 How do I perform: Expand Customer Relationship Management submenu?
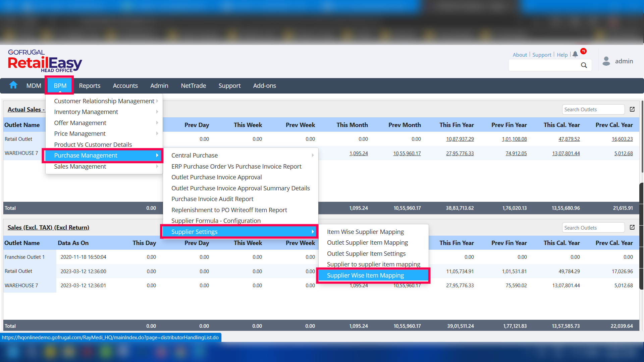click(x=104, y=101)
